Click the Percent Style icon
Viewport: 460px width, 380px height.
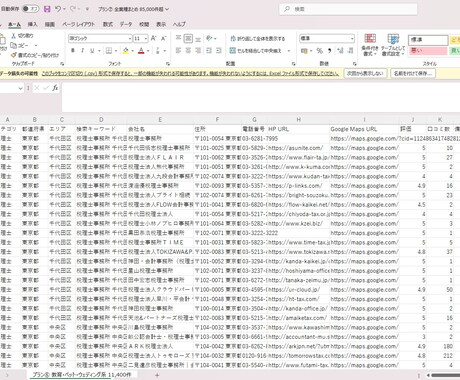(320, 51)
